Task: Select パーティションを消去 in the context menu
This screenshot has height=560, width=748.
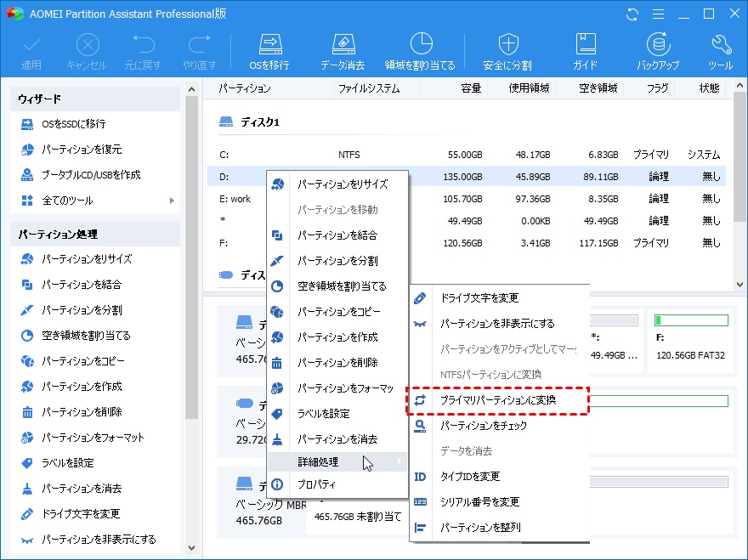Action: pyautogui.click(x=337, y=438)
